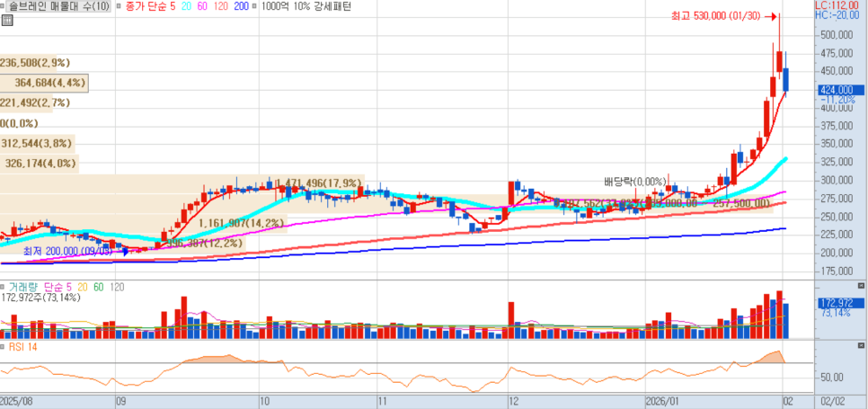Click the volume panel's top-right corner button
Screen dimensions: 868x409
click(860, 286)
